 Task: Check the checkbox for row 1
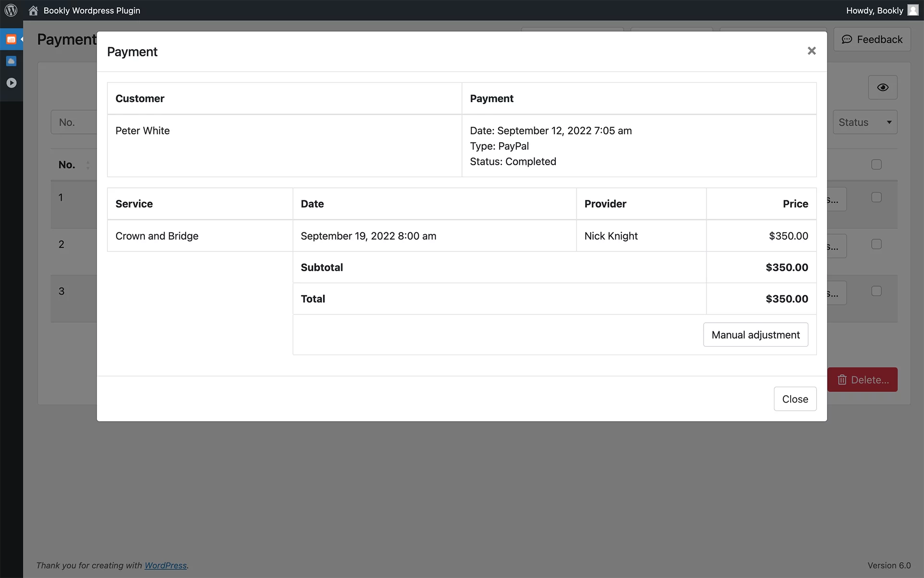[876, 197]
